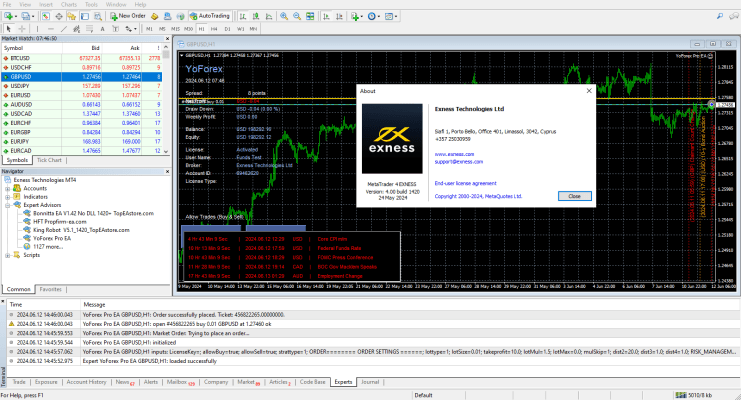Select the 'Order successfully placed' log entry
The height and width of the screenshot is (400, 741).
[x=373, y=315]
